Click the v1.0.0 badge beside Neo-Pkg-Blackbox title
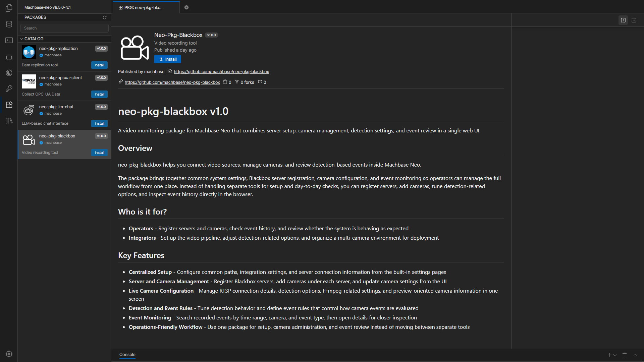The height and width of the screenshot is (362, 644). pos(212,35)
